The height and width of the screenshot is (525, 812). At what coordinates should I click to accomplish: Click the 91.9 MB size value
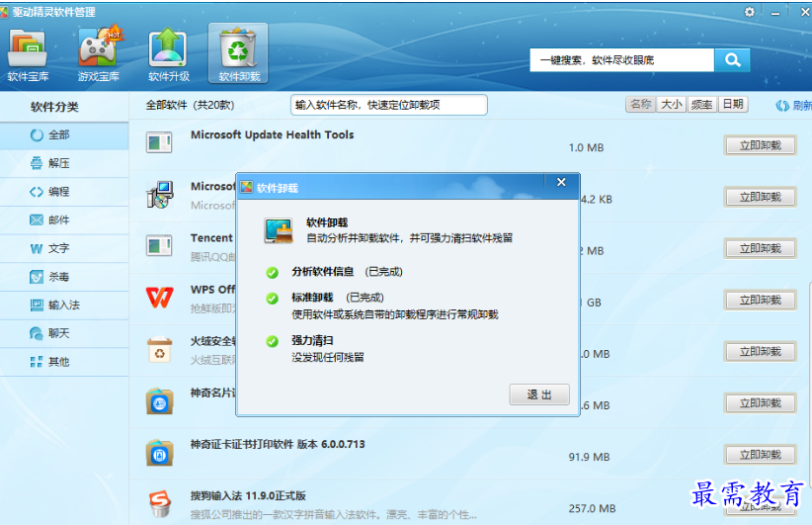(589, 457)
